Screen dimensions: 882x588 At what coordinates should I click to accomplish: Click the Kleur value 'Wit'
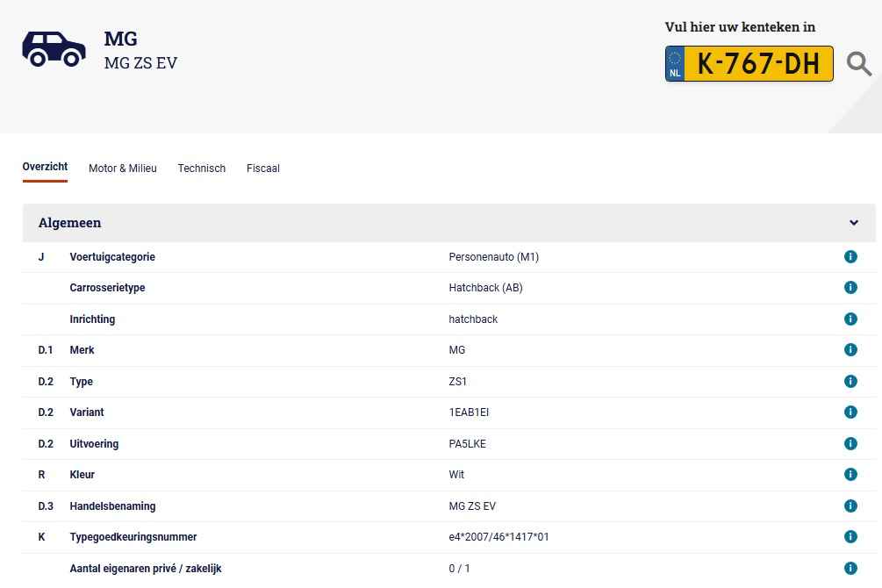pyautogui.click(x=456, y=474)
